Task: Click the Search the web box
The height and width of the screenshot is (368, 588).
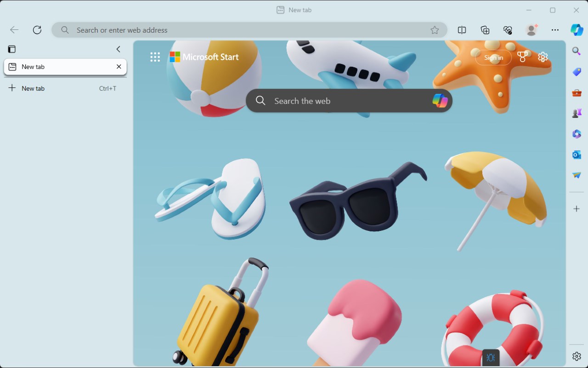Action: tap(349, 101)
